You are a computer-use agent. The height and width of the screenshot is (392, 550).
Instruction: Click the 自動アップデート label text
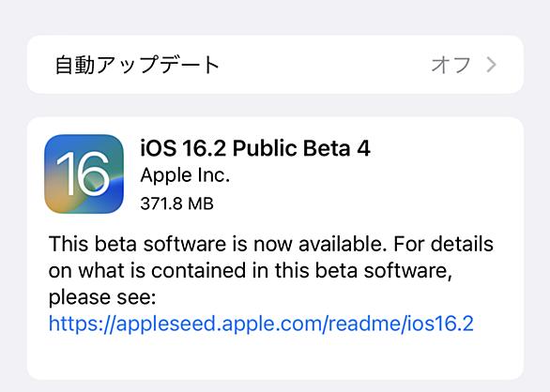pyautogui.click(x=137, y=65)
